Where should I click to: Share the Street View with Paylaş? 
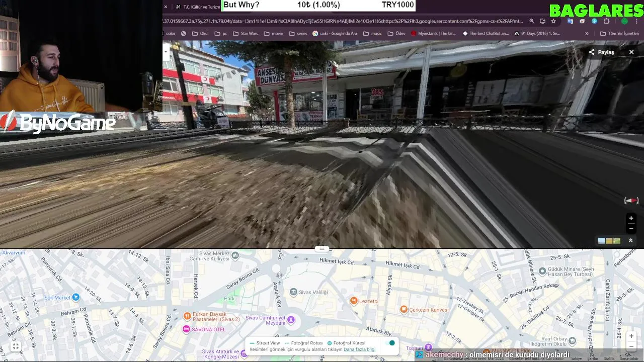602,52
